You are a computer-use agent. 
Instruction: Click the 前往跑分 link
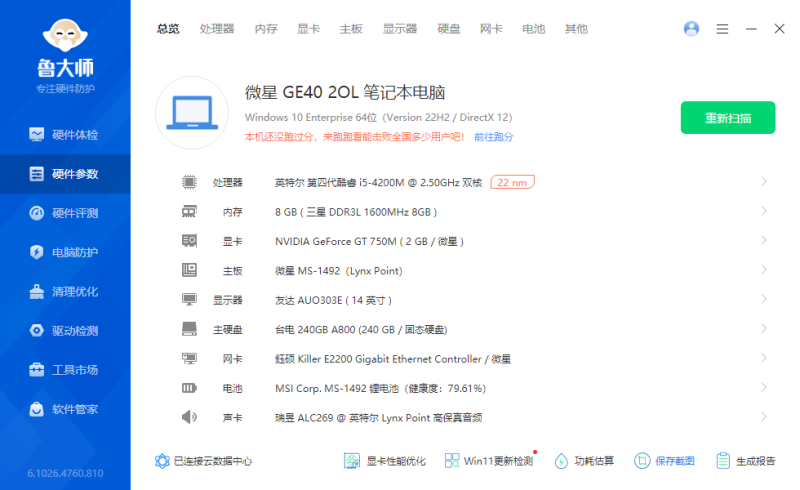(494, 137)
